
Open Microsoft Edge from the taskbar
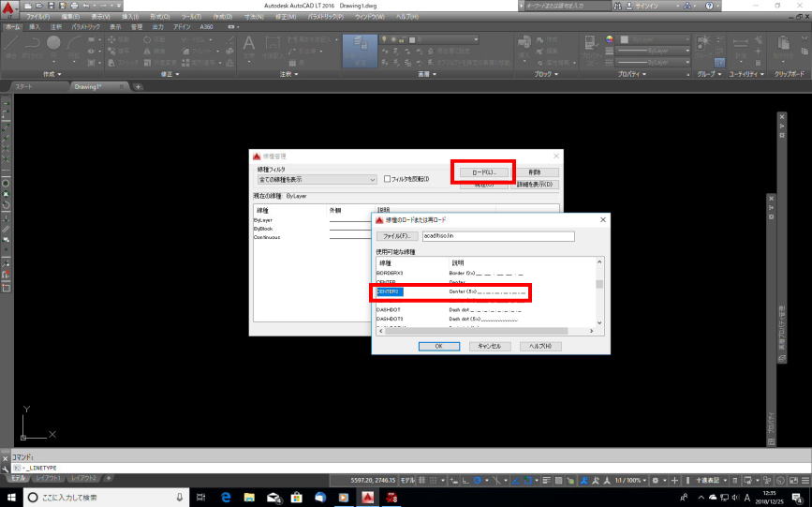coord(226,497)
